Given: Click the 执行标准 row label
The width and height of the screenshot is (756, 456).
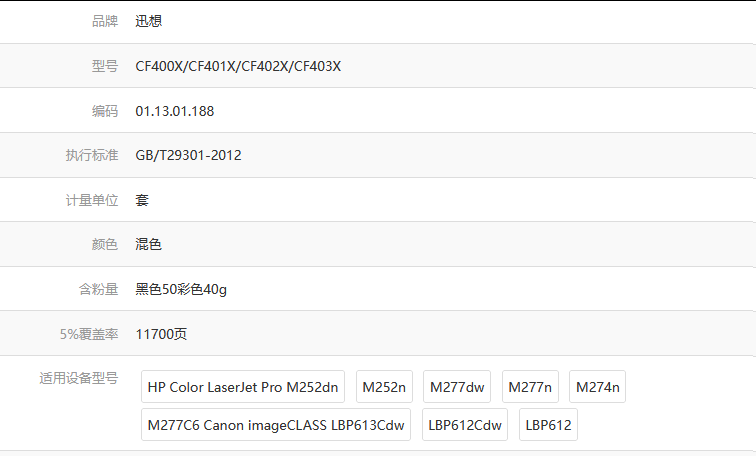Looking at the screenshot, I should [92, 156].
